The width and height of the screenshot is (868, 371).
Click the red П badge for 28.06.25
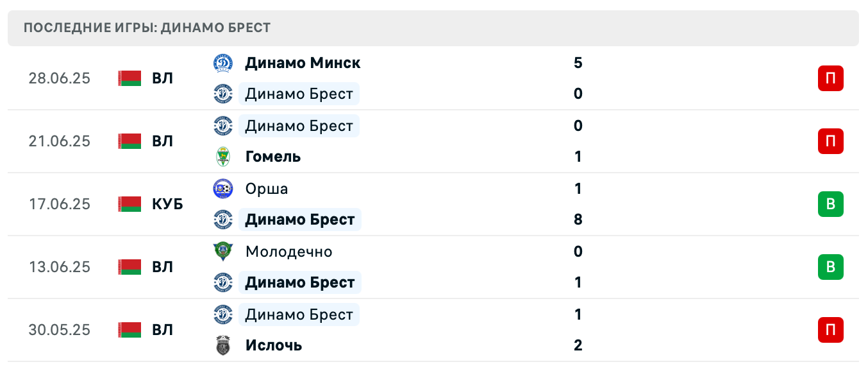[830, 78]
